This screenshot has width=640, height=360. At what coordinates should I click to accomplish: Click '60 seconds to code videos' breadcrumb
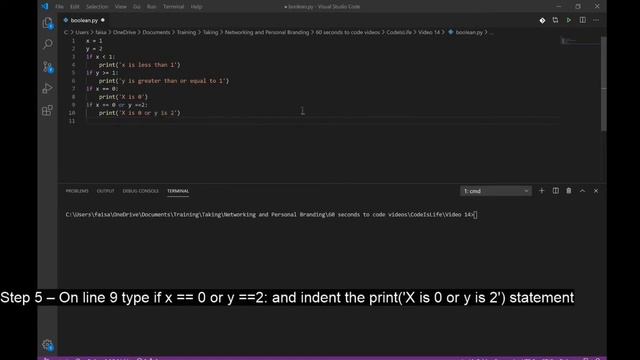(348, 32)
